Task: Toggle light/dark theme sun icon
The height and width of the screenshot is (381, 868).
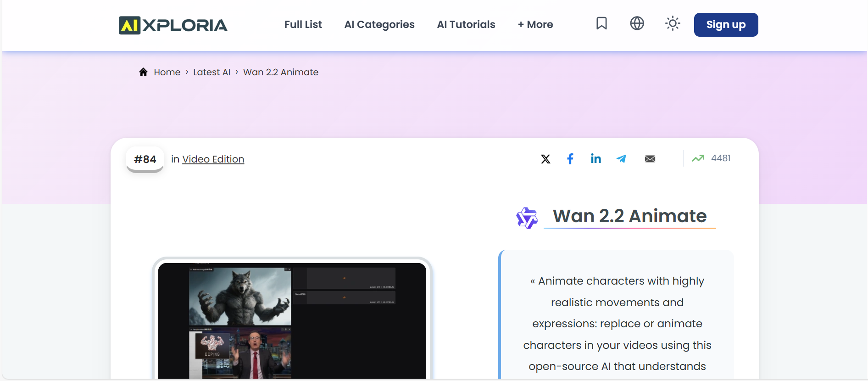Action: point(673,23)
